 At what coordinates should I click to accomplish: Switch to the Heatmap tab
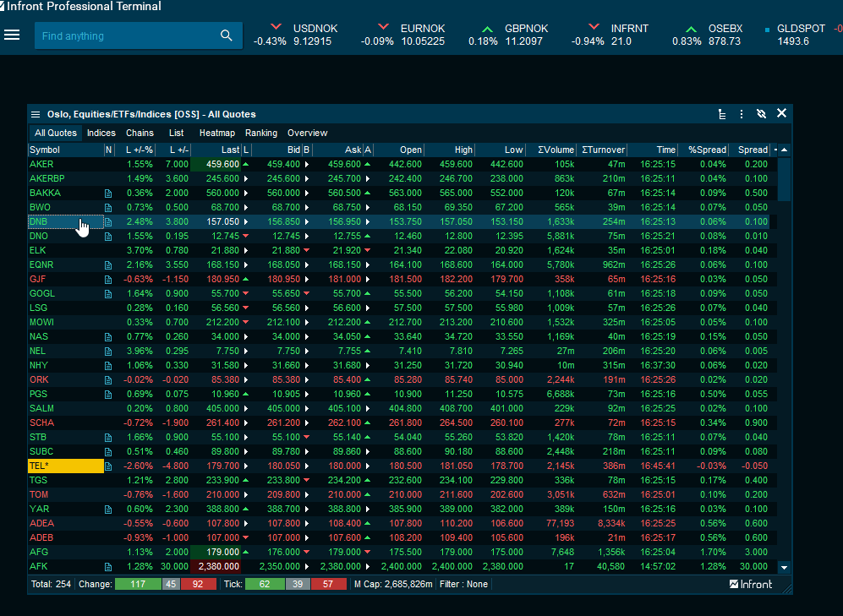coord(216,133)
